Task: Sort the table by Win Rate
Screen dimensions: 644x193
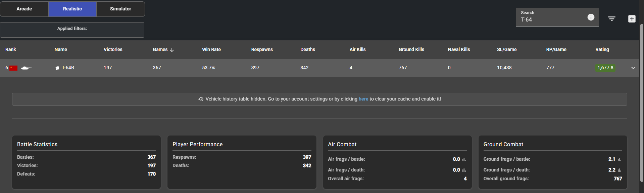Action: click(x=211, y=49)
